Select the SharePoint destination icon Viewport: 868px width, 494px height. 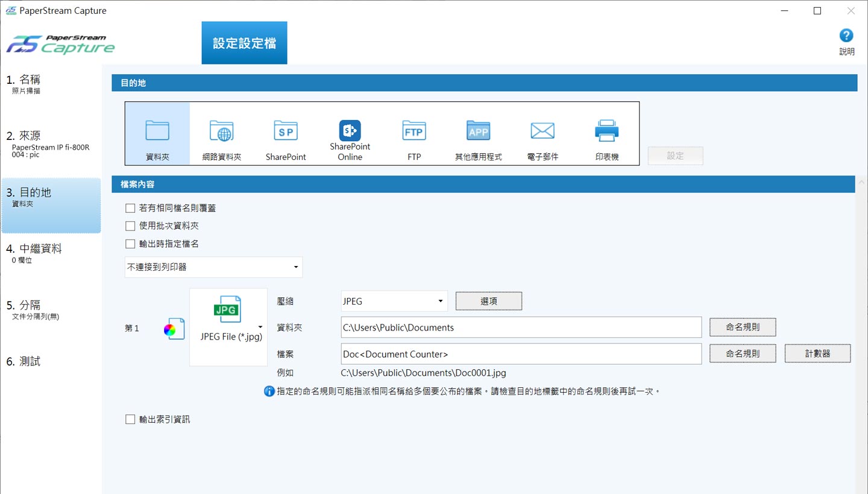[286, 133]
